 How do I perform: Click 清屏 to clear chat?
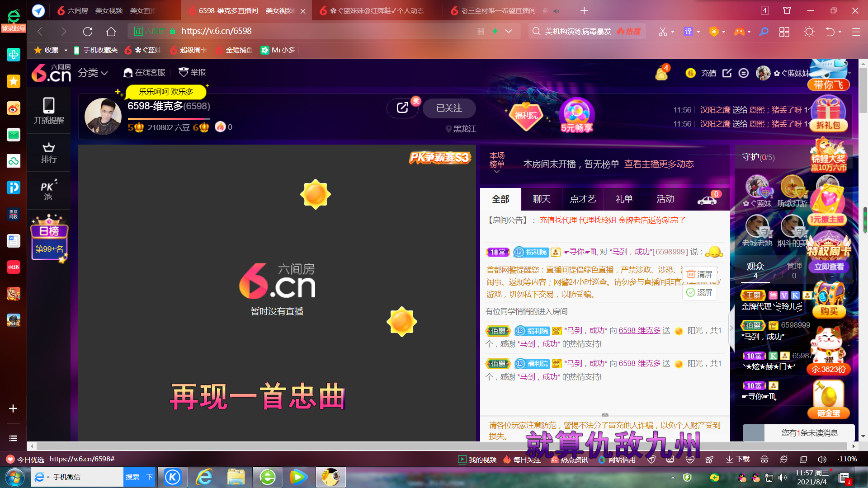click(699, 274)
